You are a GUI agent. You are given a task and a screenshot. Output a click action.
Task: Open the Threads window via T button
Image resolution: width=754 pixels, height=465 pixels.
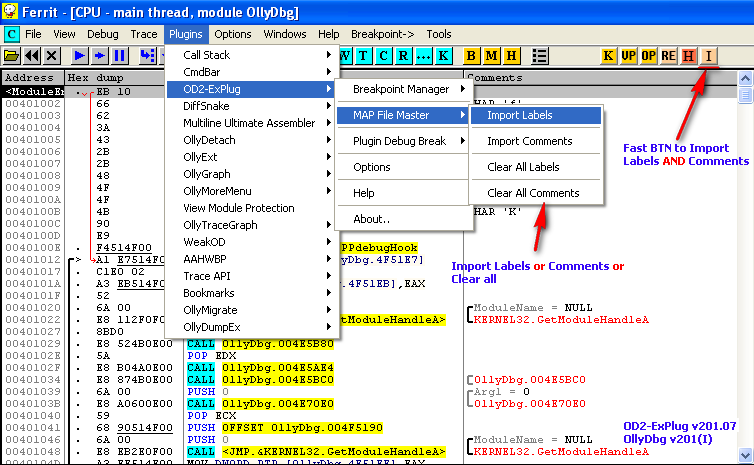pyautogui.click(x=364, y=56)
